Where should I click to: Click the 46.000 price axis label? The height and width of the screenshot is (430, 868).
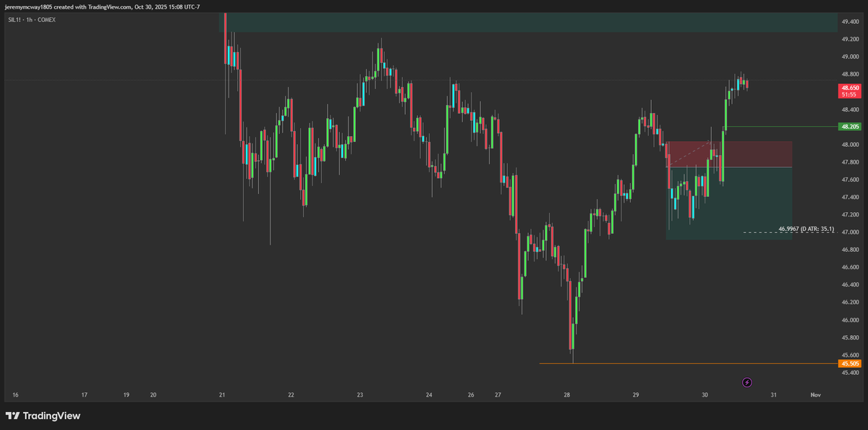pos(850,319)
